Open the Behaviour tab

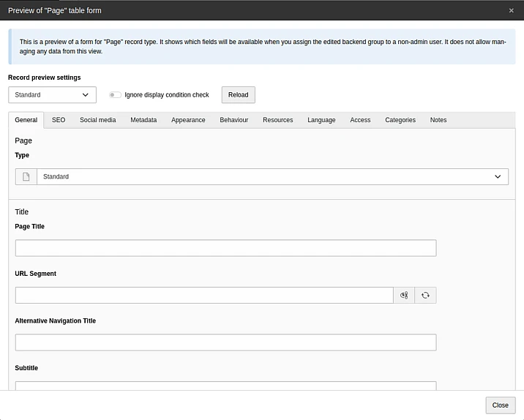tap(233, 120)
